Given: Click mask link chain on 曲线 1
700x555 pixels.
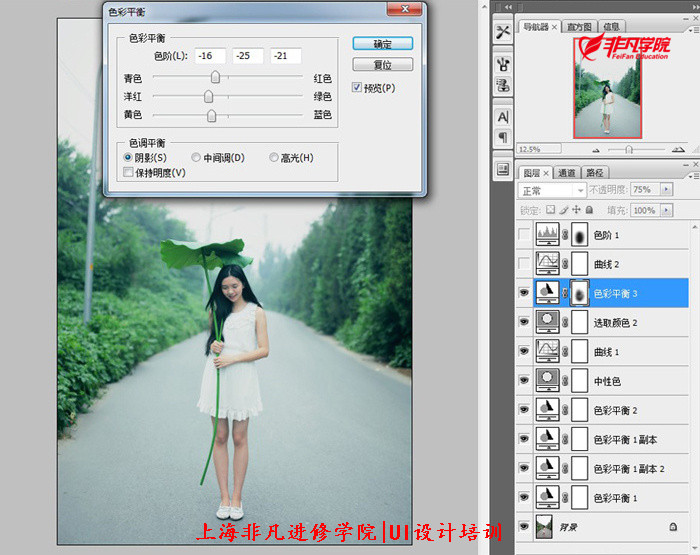Looking at the screenshot, I should [565, 352].
